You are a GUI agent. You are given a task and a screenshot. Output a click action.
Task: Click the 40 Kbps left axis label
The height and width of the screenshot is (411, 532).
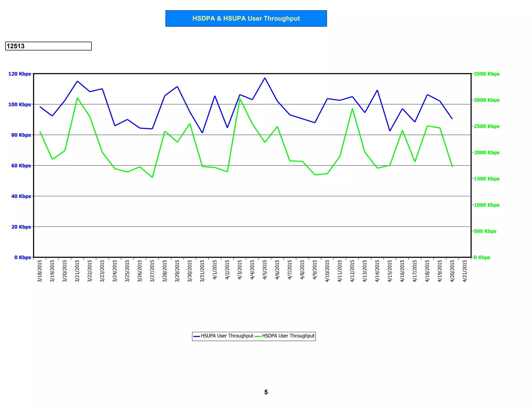(21, 196)
